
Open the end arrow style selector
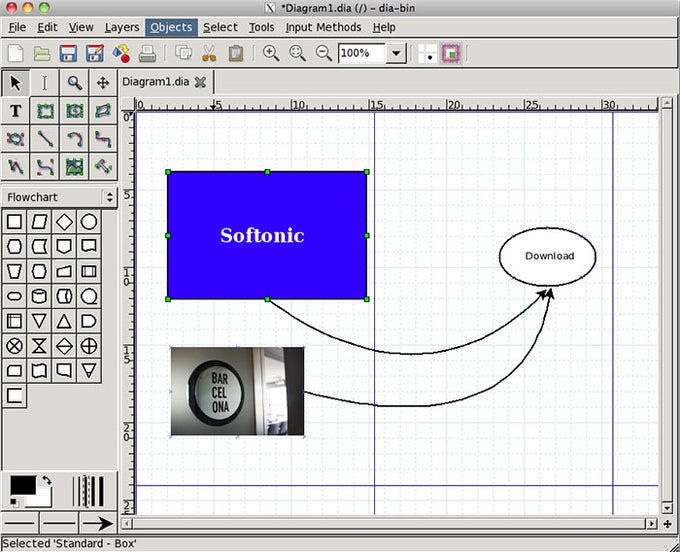98,523
